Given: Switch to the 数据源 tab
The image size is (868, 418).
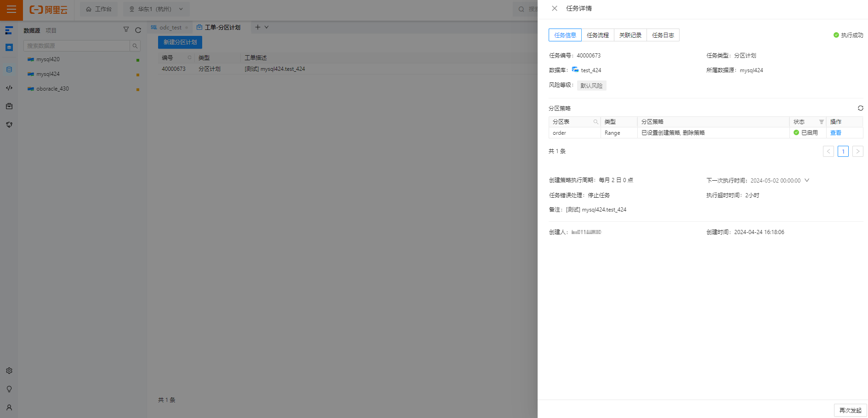Looking at the screenshot, I should (x=32, y=30).
